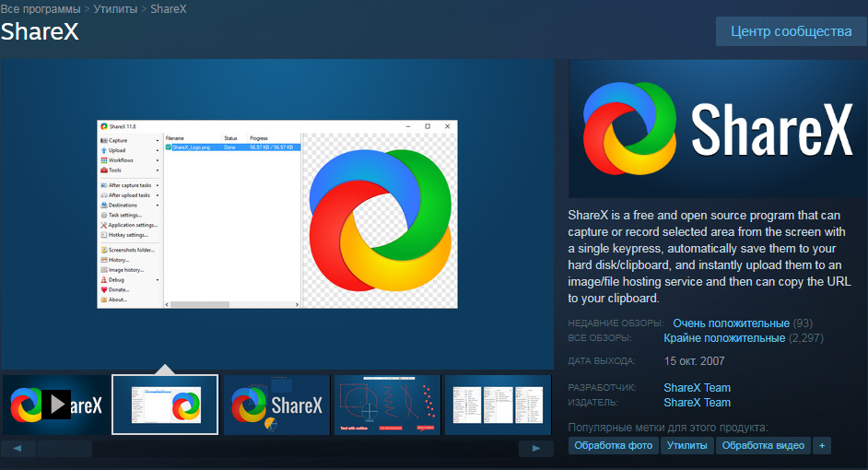Click Destinations entry in screenshot
The width and height of the screenshot is (868, 470).
pos(130,206)
